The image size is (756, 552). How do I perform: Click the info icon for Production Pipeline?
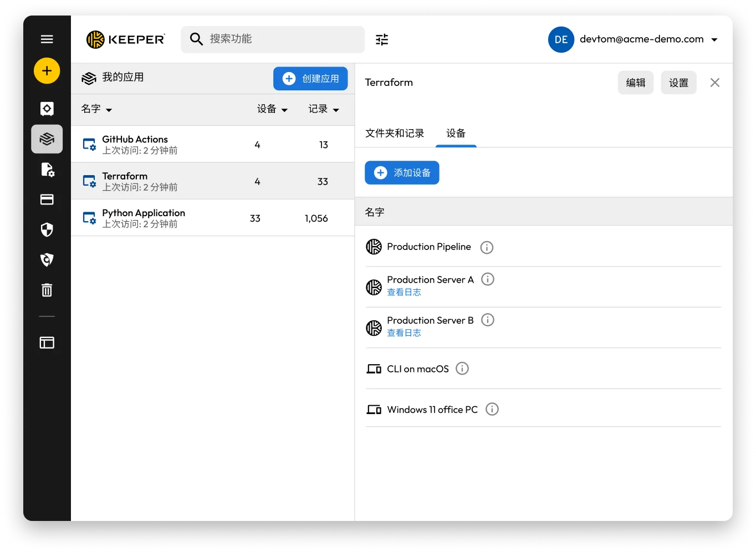point(487,247)
